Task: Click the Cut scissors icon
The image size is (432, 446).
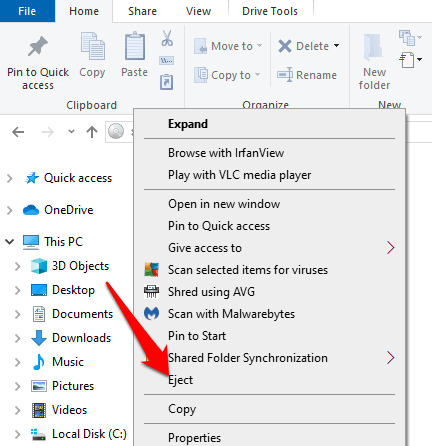Action: 167,38
